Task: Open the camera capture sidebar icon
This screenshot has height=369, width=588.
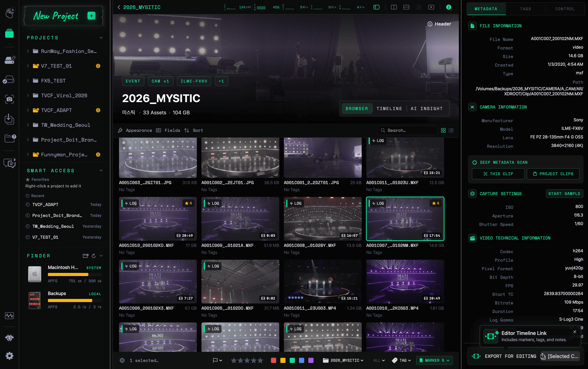Action: click(10, 99)
